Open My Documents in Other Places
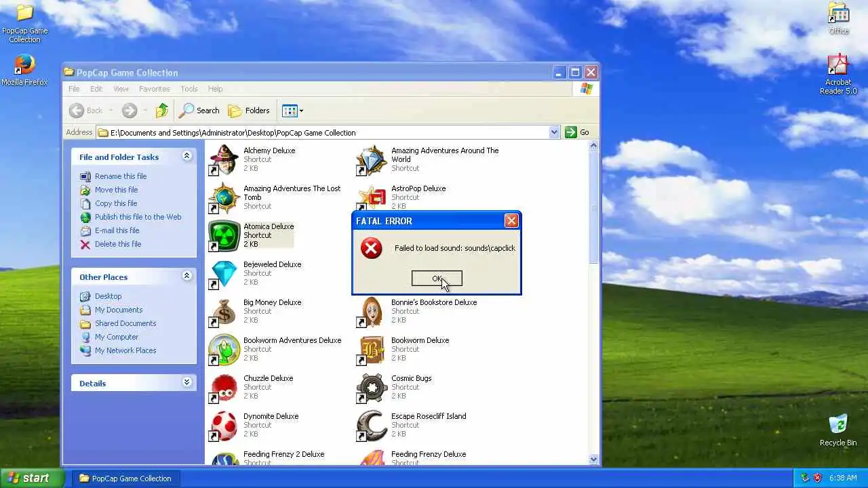Image resolution: width=868 pixels, height=488 pixels. tap(119, 310)
